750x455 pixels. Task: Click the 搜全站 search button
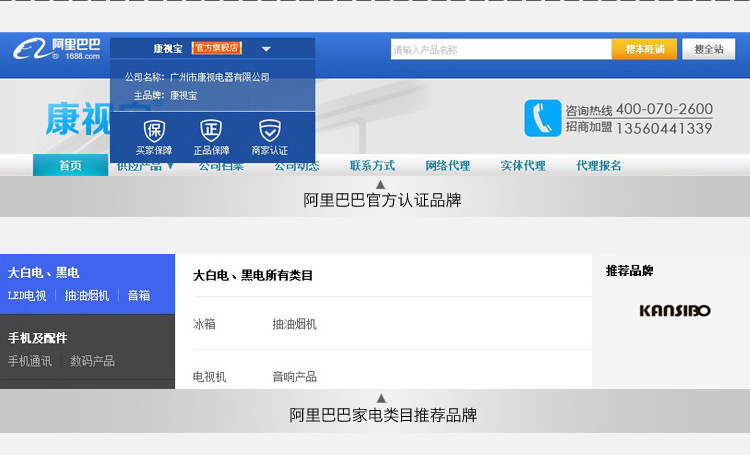[708, 49]
